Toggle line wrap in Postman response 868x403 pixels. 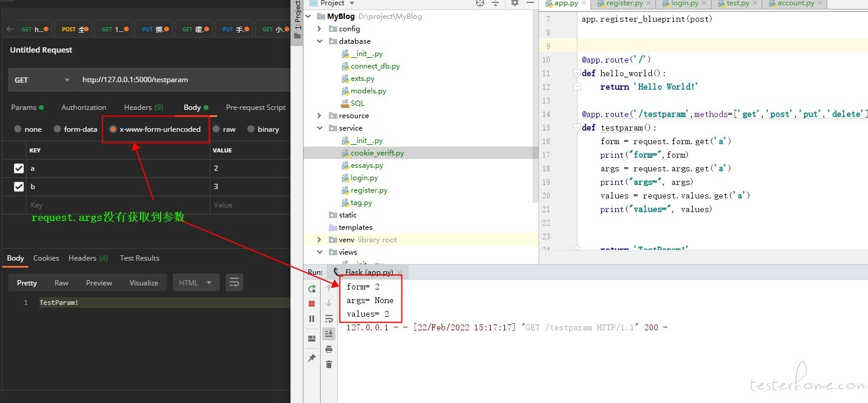pyautogui.click(x=234, y=282)
